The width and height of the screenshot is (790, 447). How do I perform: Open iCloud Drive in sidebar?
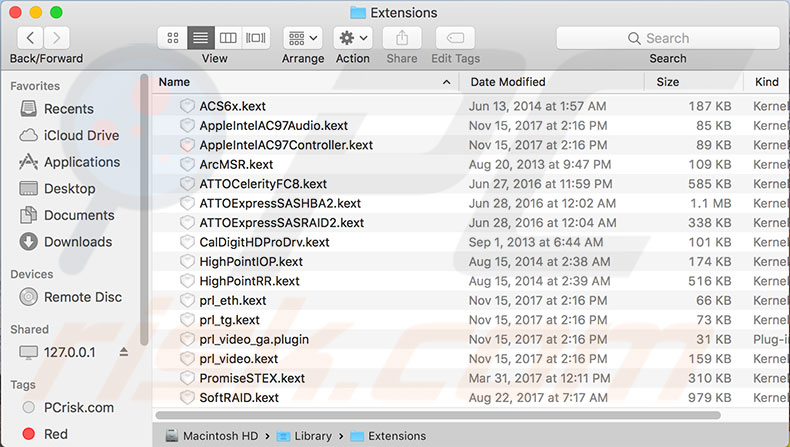(69, 136)
